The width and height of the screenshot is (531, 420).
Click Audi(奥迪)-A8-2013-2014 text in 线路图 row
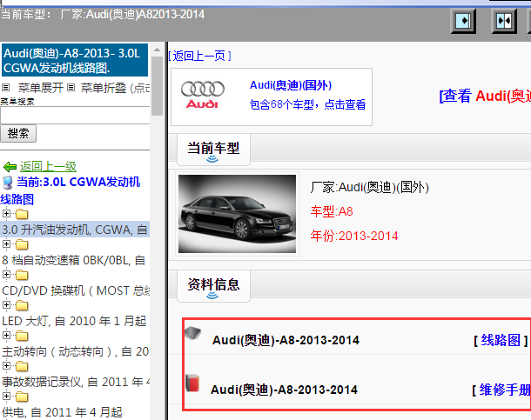(x=286, y=340)
